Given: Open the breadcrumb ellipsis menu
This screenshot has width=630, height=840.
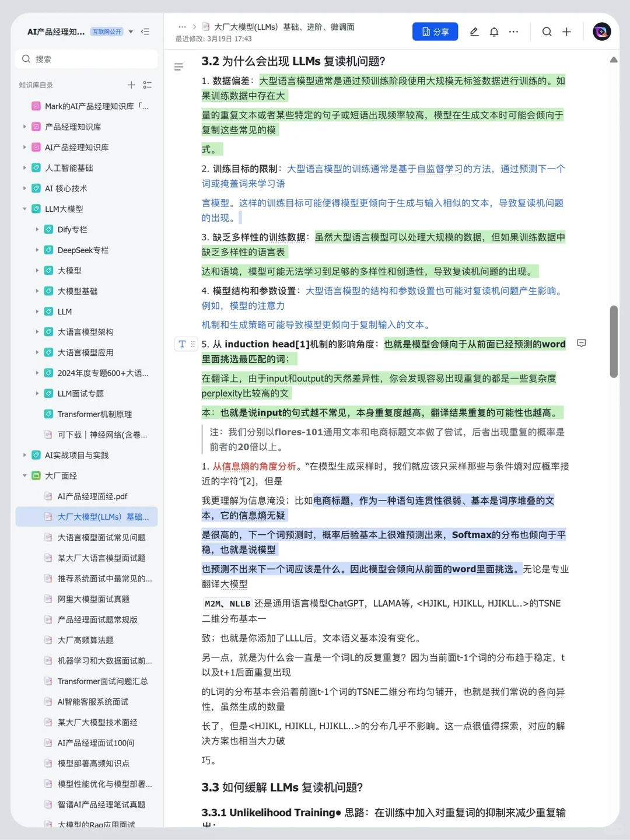Looking at the screenshot, I should 183,26.
